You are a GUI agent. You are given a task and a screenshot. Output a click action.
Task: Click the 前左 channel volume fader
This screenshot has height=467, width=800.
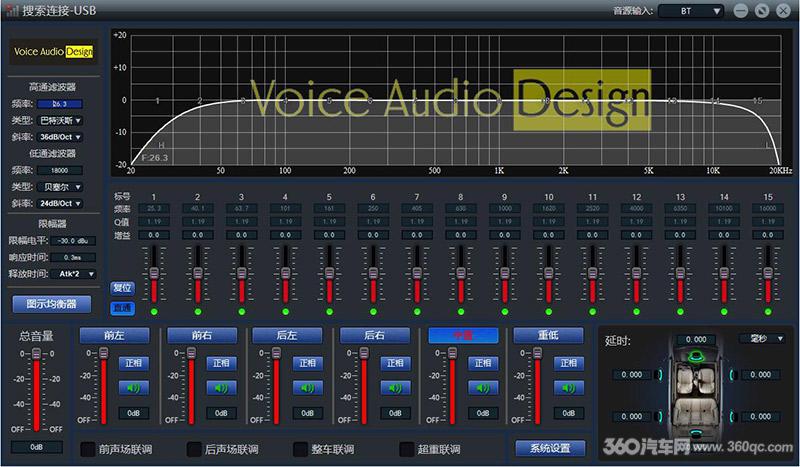(104, 353)
